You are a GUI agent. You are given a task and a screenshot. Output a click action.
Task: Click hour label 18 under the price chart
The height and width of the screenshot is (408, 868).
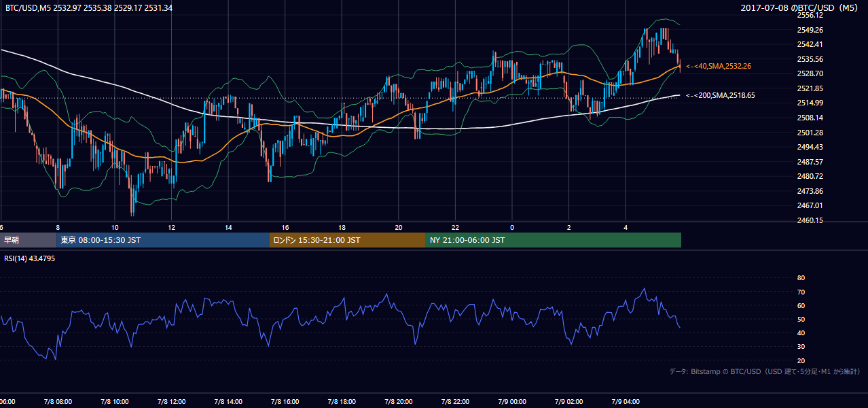[x=342, y=227]
